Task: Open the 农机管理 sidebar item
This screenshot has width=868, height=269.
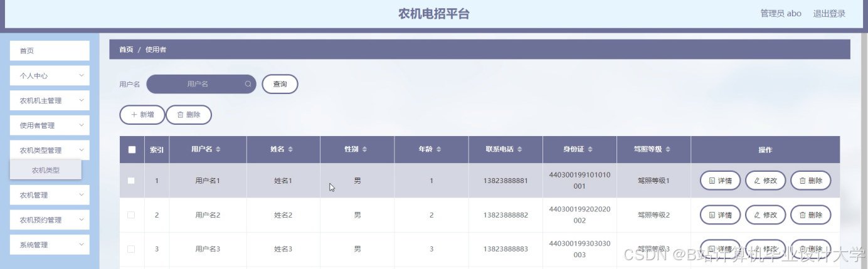Action: pyautogui.click(x=50, y=195)
